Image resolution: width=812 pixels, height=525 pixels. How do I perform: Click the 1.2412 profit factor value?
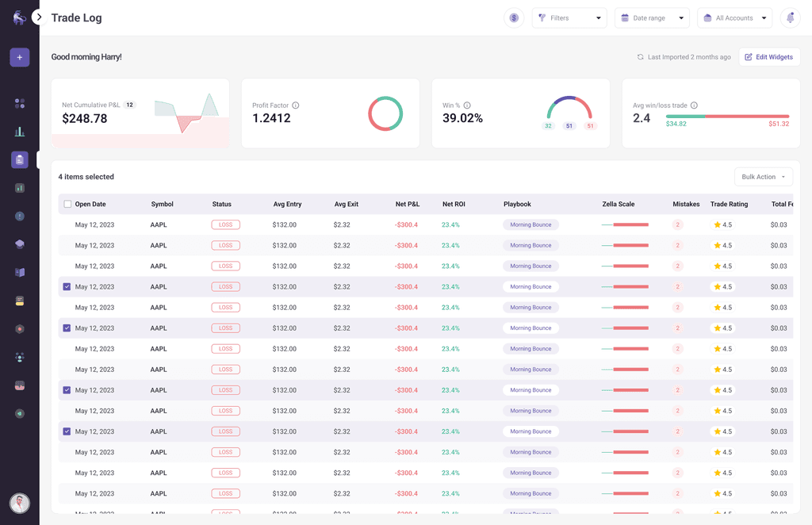coord(271,118)
